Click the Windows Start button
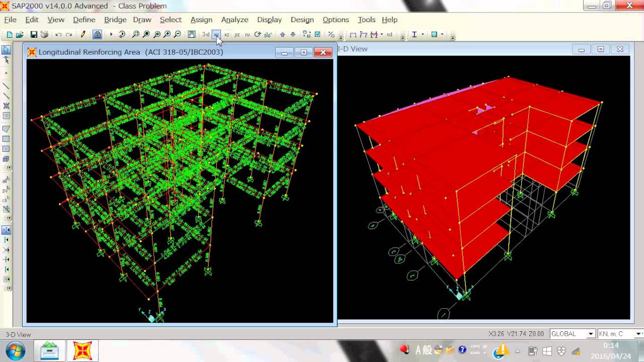Image resolution: width=644 pixels, height=362 pixels. click(x=15, y=350)
